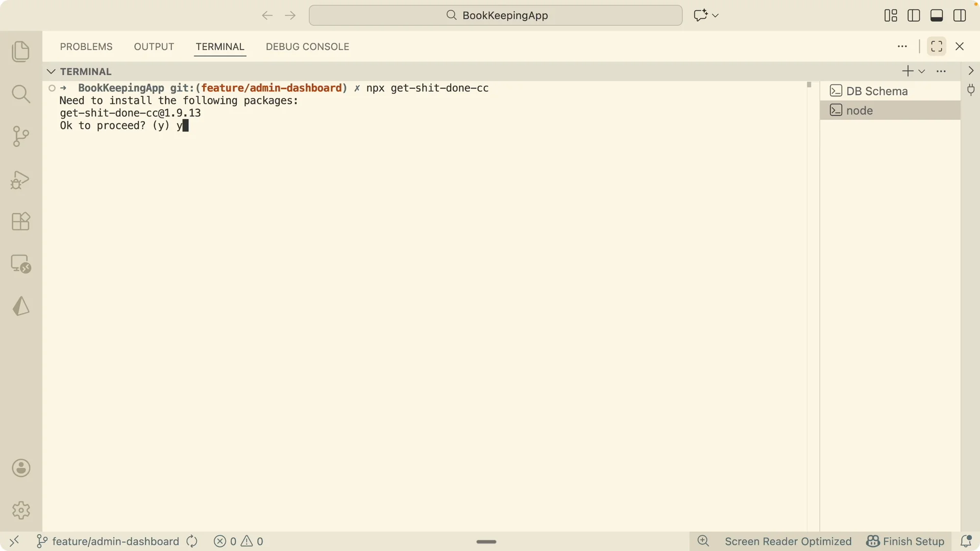Select the DB Schema terminal
This screenshot has height=551, width=980.
(890, 91)
